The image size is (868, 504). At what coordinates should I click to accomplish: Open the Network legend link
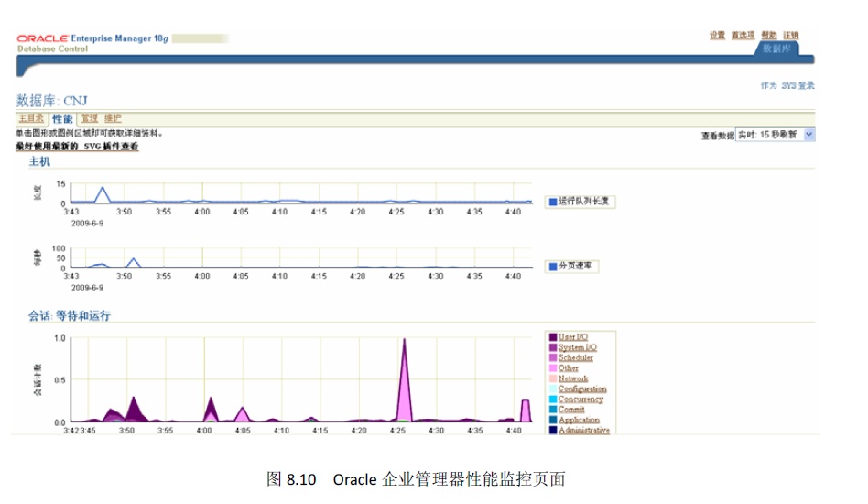[573, 378]
